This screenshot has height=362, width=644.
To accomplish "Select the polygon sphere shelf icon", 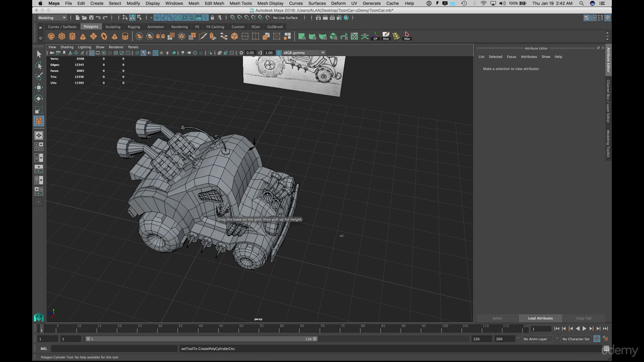I will 51,36.
